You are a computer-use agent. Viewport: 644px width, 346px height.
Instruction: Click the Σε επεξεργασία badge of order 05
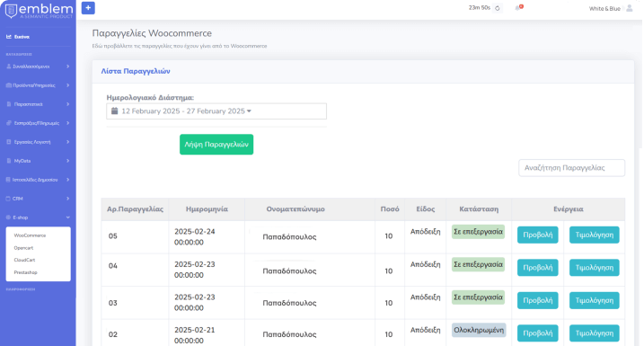pos(478,231)
